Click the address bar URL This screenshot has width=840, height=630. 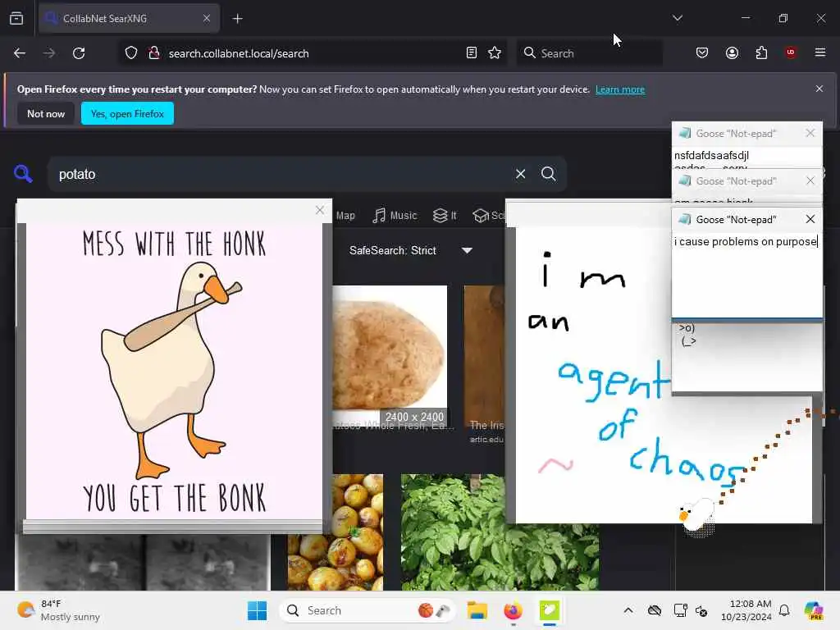coord(239,53)
